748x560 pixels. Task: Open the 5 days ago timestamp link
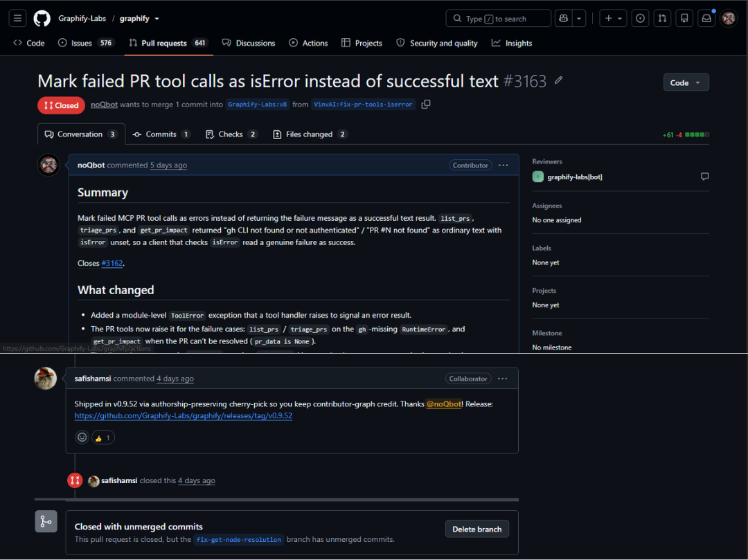tap(168, 165)
